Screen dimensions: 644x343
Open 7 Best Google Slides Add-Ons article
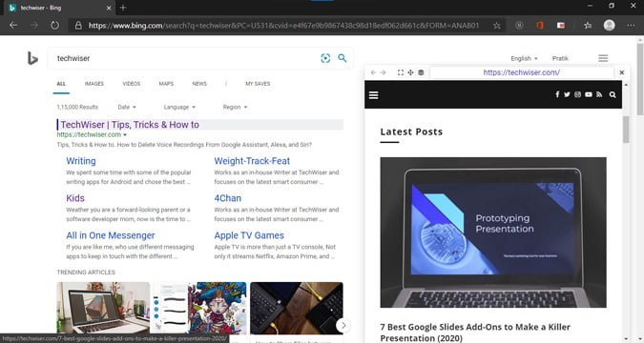coord(475,333)
